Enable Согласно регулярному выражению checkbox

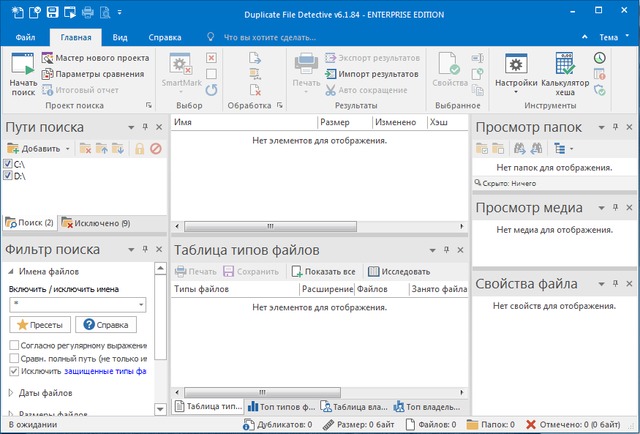tap(14, 345)
